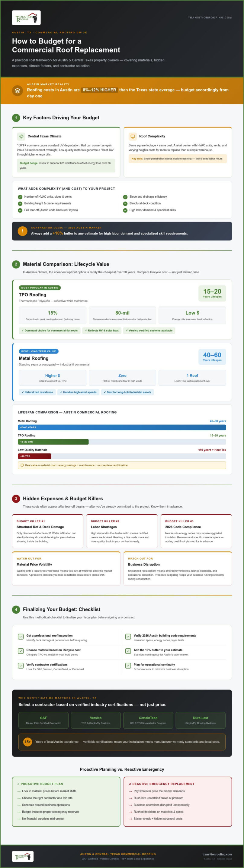
Task: Toggle checkbox for Plan for operational continuity
Action: [128, 665]
